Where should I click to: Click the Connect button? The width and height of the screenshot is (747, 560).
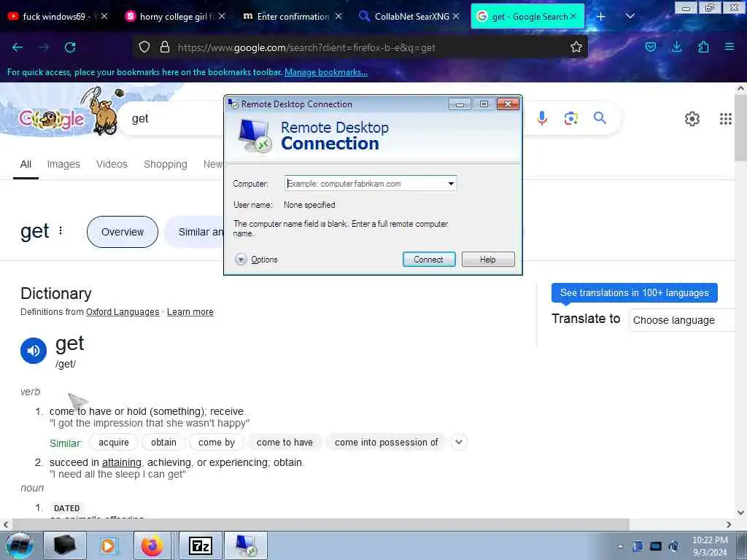429,260
